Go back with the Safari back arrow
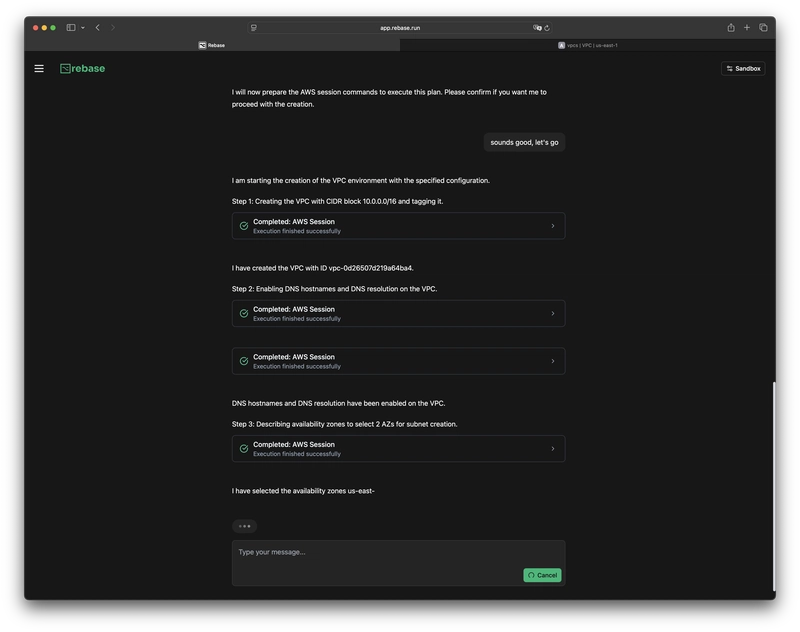 (x=97, y=28)
